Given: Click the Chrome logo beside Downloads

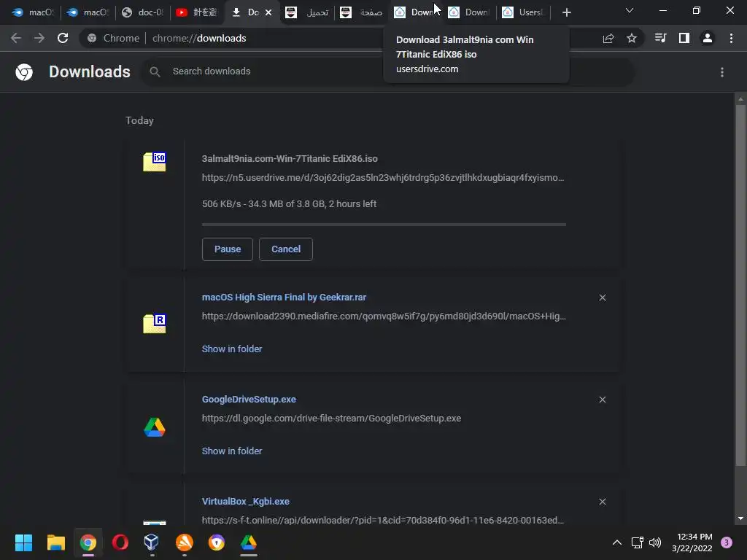Looking at the screenshot, I should tap(24, 72).
